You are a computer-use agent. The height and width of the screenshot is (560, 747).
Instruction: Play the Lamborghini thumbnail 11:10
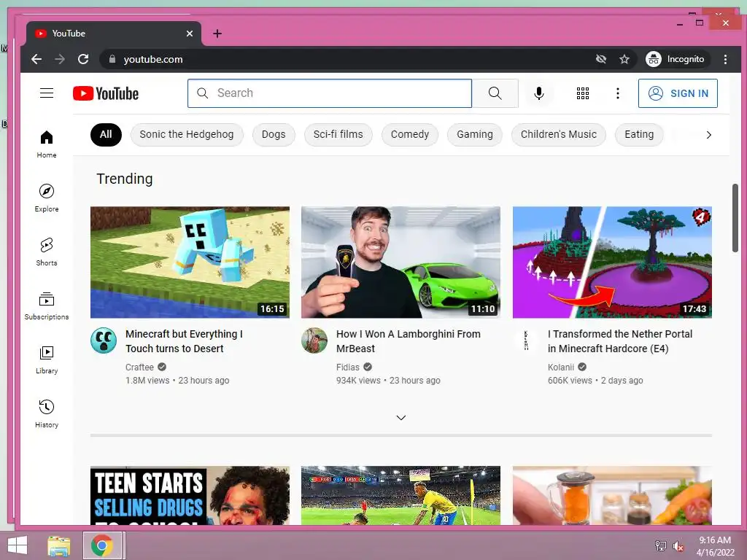(400, 262)
